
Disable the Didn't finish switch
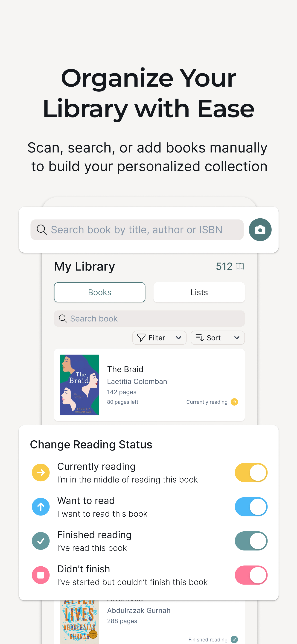[251, 575]
